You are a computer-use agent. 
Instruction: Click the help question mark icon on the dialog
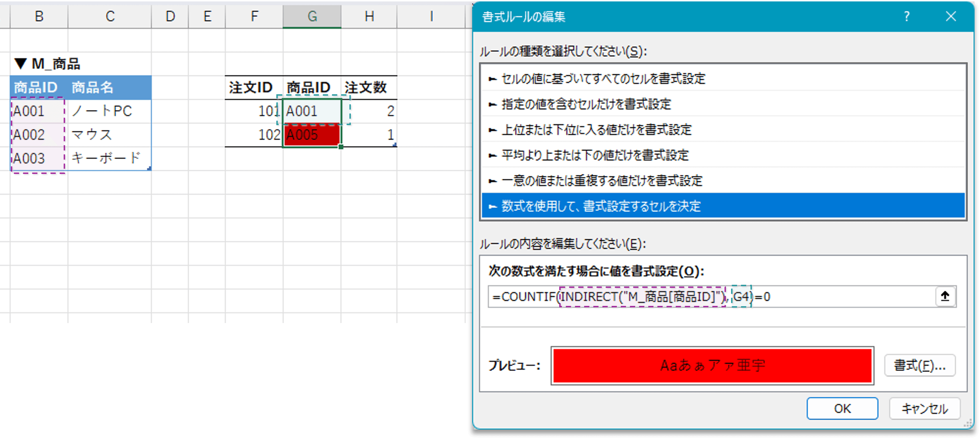coord(907,16)
